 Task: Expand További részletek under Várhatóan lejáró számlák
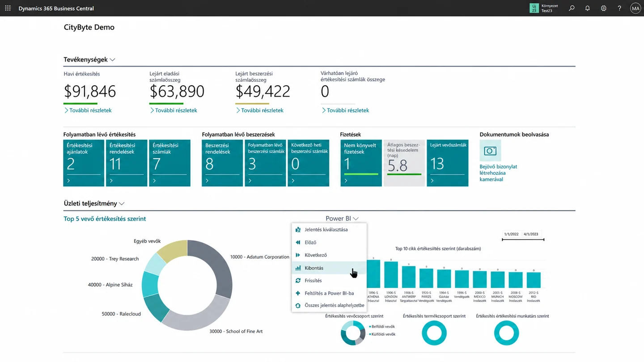pos(345,110)
